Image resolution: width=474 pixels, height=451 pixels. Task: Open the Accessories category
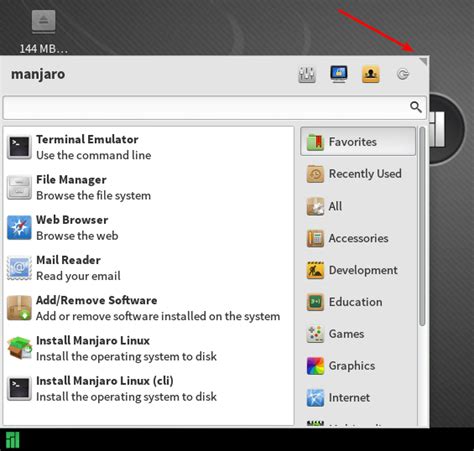tap(358, 238)
